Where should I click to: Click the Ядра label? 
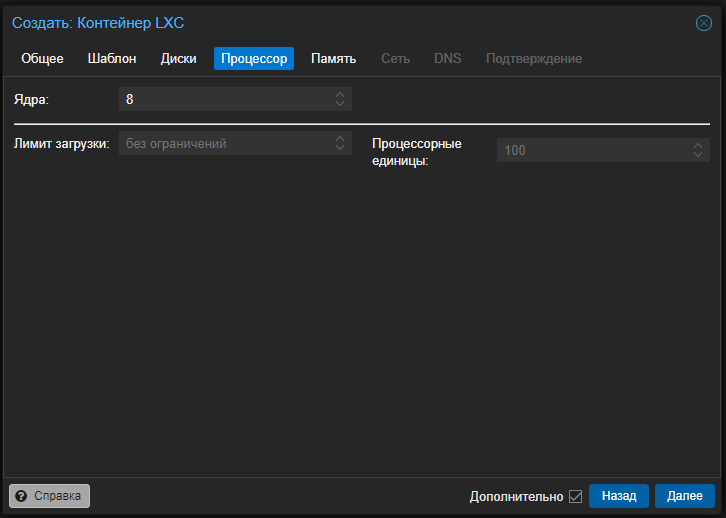31,100
